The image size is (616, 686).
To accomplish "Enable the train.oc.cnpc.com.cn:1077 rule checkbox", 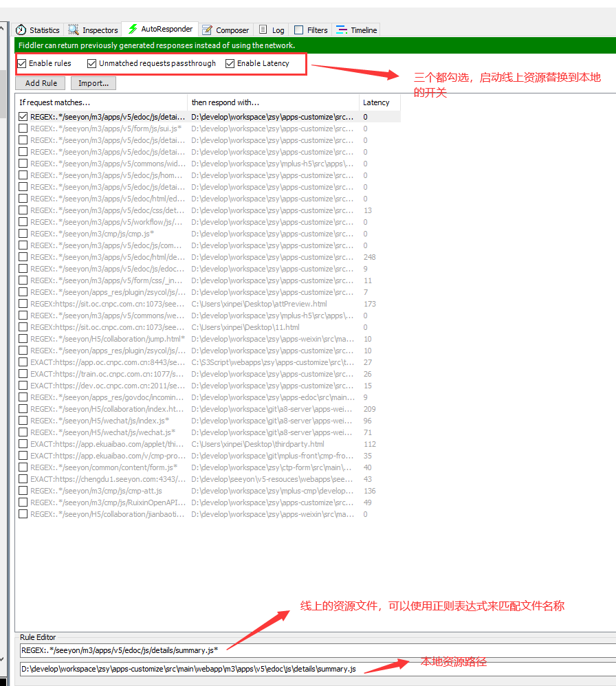I will [23, 374].
